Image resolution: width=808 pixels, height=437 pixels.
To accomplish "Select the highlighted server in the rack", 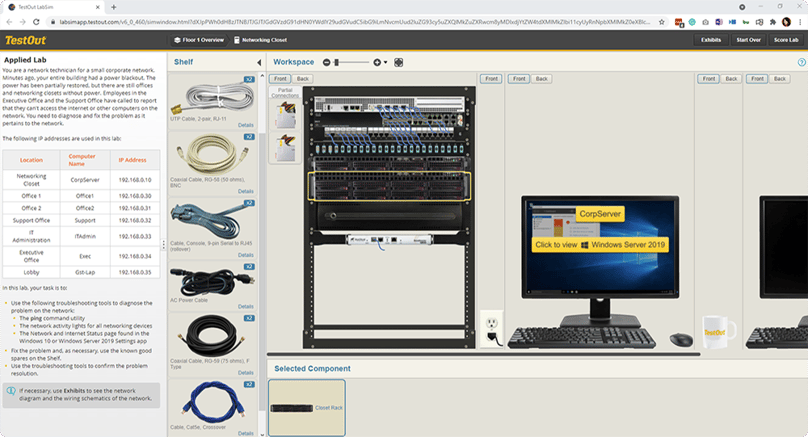I will click(x=389, y=186).
